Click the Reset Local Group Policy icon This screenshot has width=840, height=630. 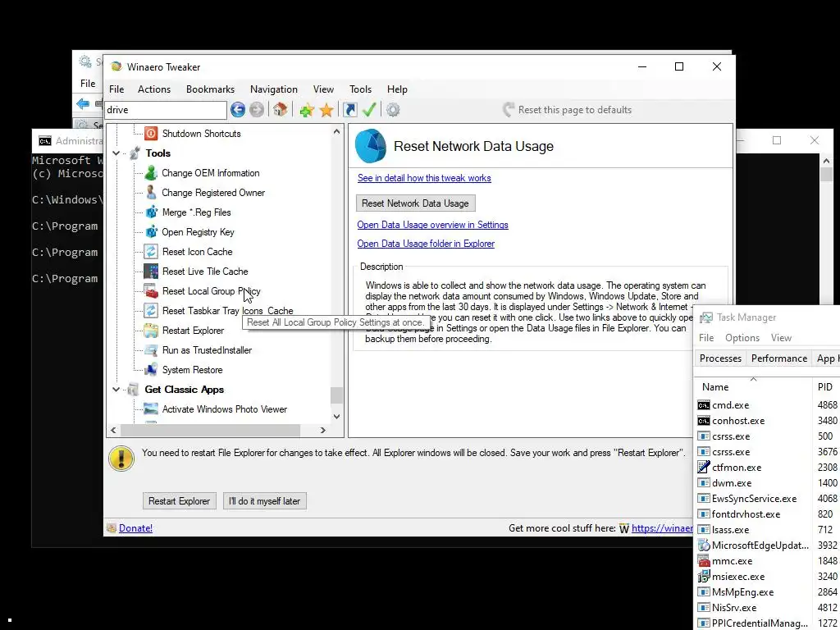click(x=151, y=291)
